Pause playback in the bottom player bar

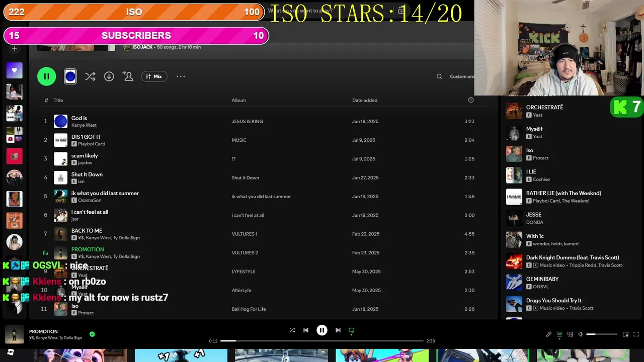point(322,330)
